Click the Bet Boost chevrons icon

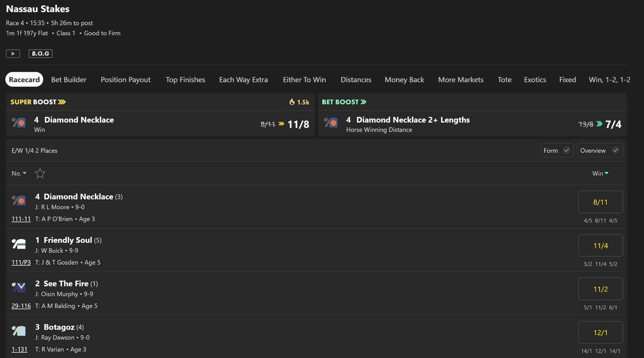(363, 102)
